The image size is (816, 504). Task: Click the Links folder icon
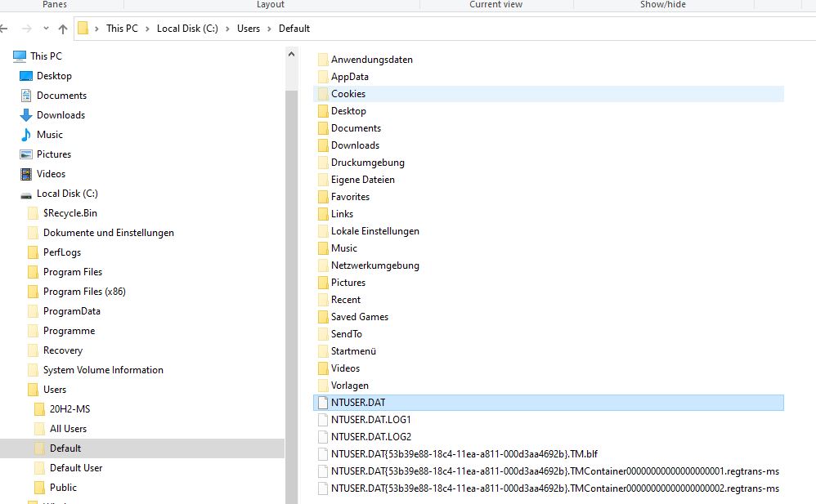pos(323,214)
